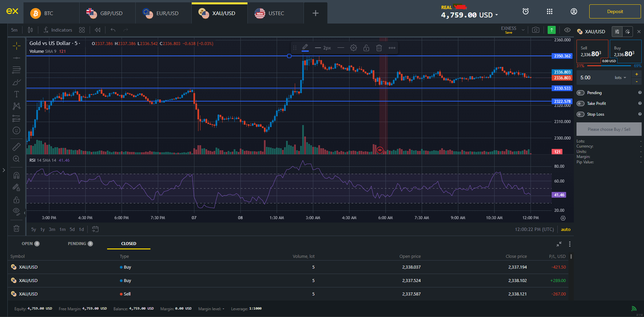Expand the left side panel arrow
The image size is (644, 317).
click(4, 170)
